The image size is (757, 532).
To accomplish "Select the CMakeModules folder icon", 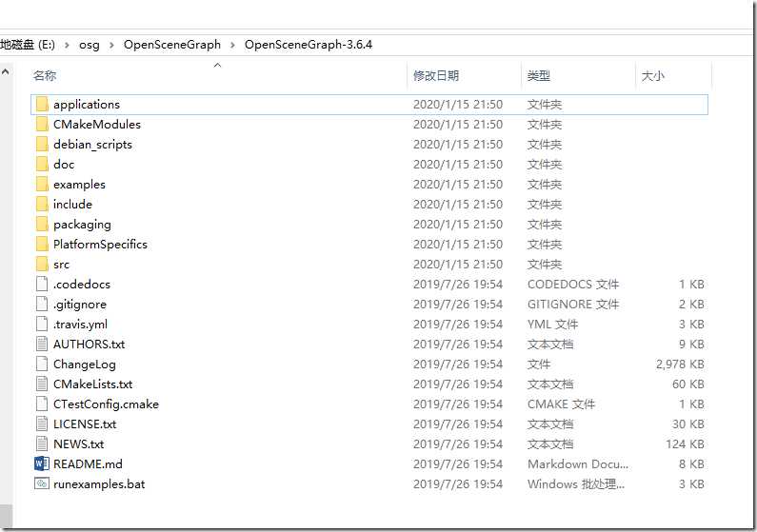I will [42, 124].
